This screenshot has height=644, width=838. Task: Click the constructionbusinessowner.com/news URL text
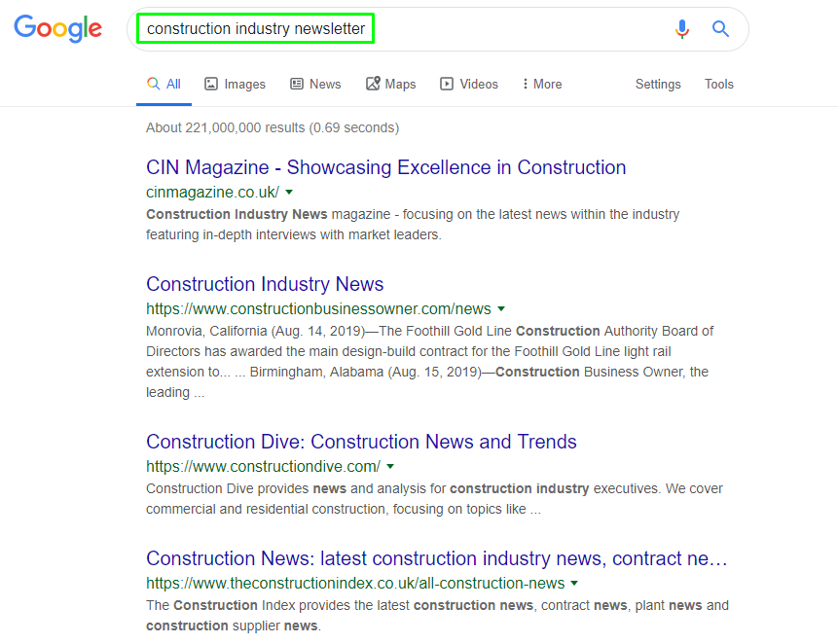pos(318,308)
